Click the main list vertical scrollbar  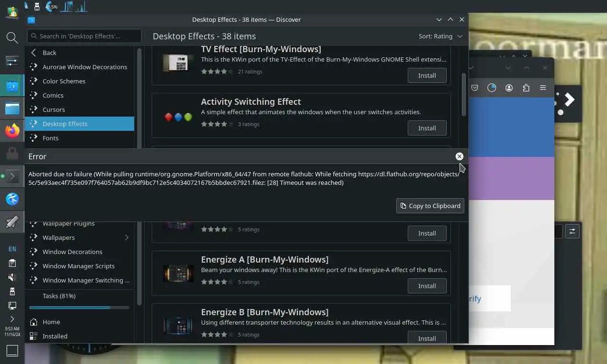click(x=464, y=94)
